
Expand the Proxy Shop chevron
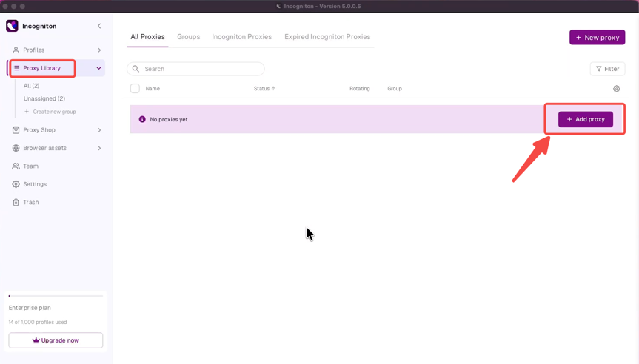99,130
